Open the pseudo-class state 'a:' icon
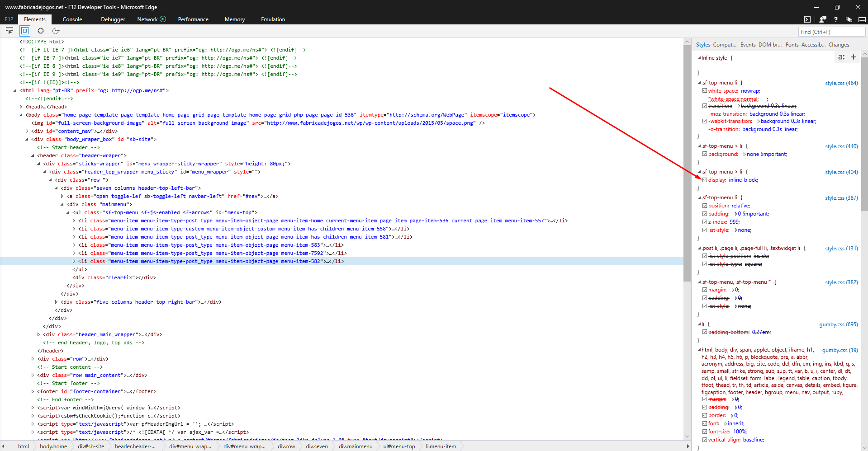Viewport: 868px width, 451px height. 841,57
